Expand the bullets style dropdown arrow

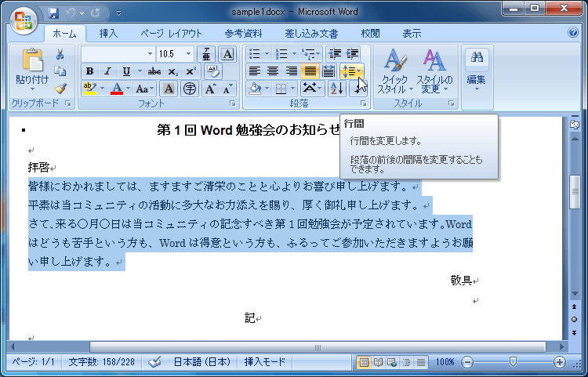pos(267,54)
